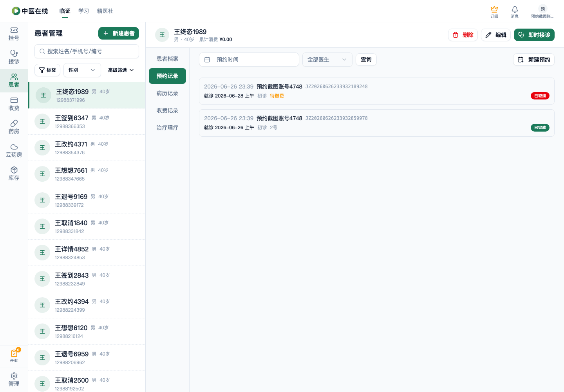This screenshot has width=564, height=392.
Task: Click the 预约时间 date input
Action: click(x=249, y=60)
